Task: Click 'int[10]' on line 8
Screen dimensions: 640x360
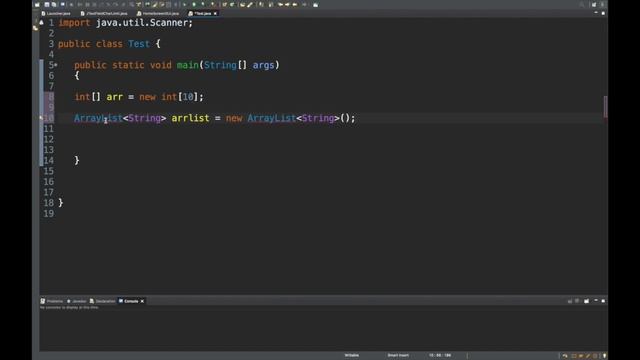Action: 180,97
